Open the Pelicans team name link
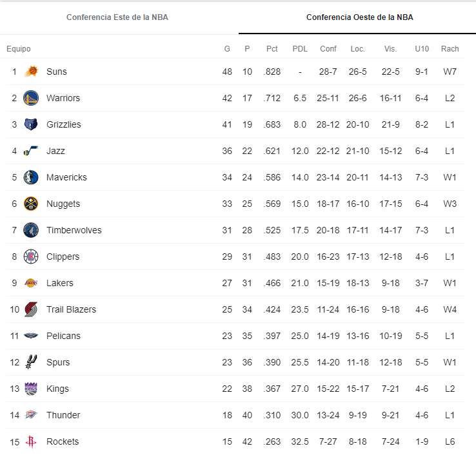This screenshot has height=455, width=476. pyautogui.click(x=63, y=336)
